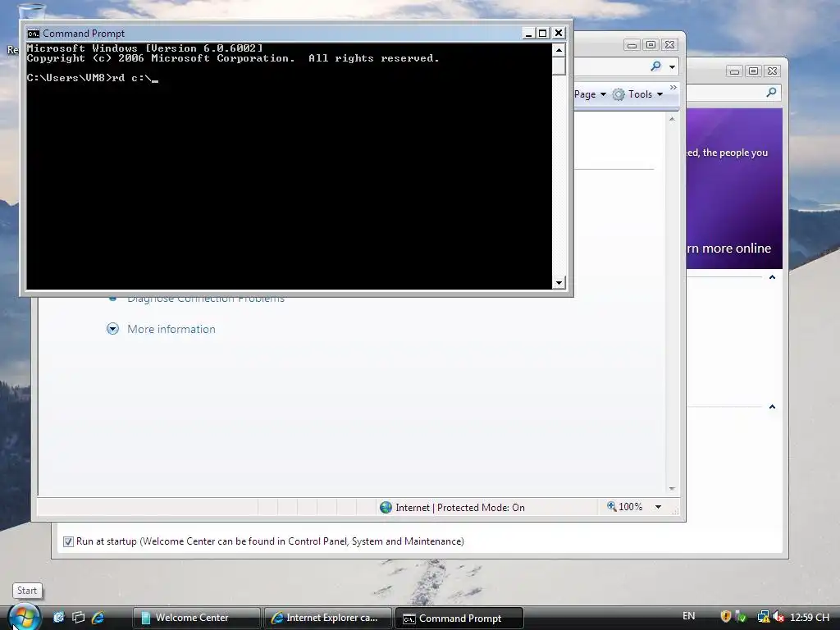This screenshot has width=840, height=630.
Task: Click the muted volume tray icon
Action: [778, 617]
